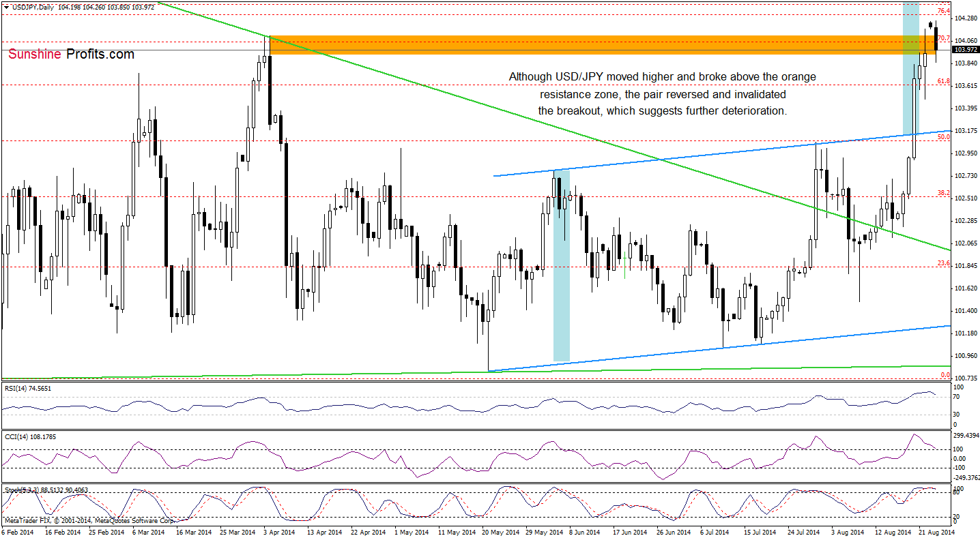This screenshot has height=538, width=980.
Task: Click the 101.845 price axis label
Action: coord(965,265)
